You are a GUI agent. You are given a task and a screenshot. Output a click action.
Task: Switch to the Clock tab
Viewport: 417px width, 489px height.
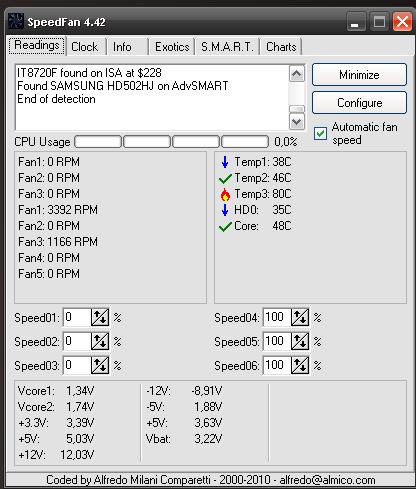(85, 47)
